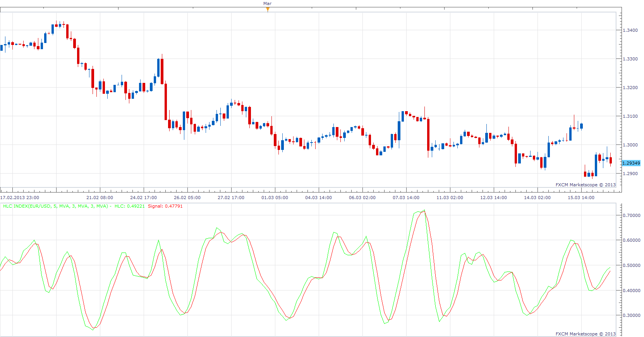
Task: Select the 1.3200 price axis label
Action: pyautogui.click(x=630, y=88)
